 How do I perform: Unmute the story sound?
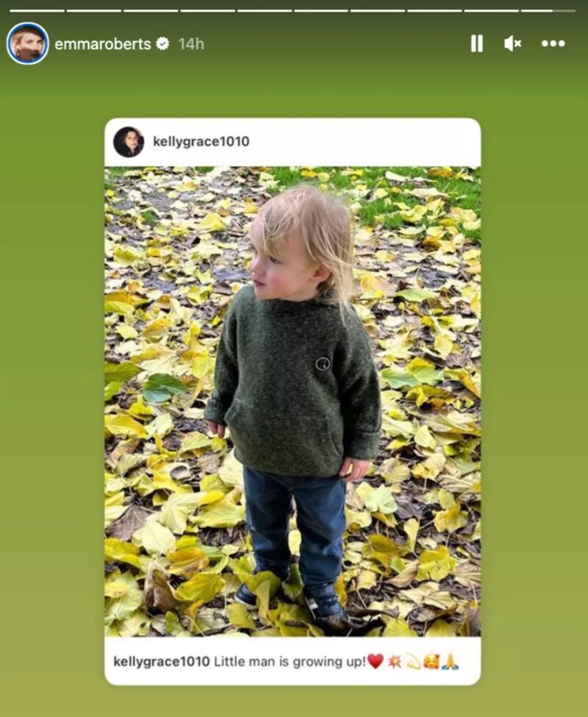pyautogui.click(x=512, y=44)
